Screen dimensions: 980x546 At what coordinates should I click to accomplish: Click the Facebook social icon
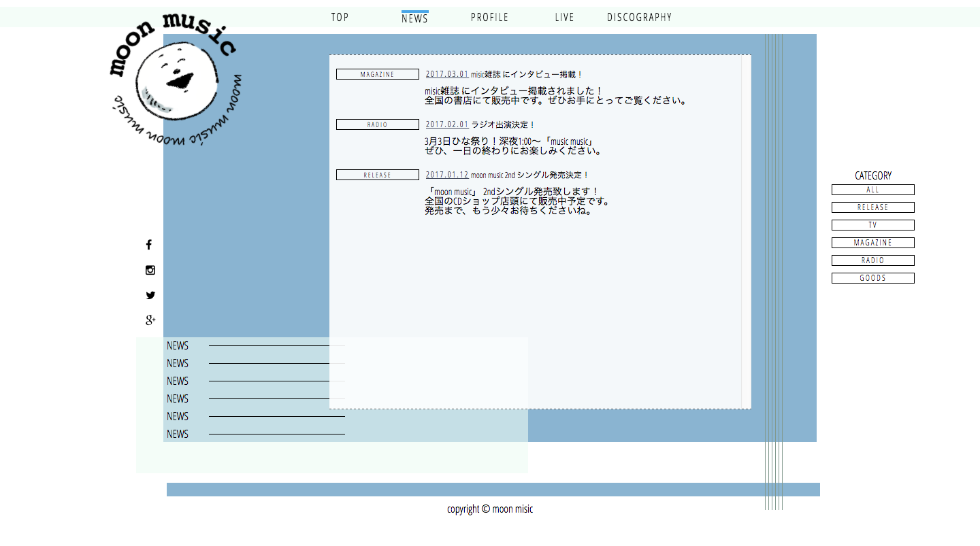coord(149,245)
